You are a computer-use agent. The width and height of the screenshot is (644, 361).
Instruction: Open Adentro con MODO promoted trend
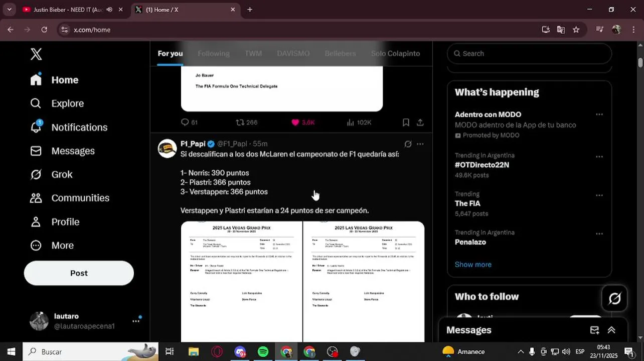click(x=488, y=115)
